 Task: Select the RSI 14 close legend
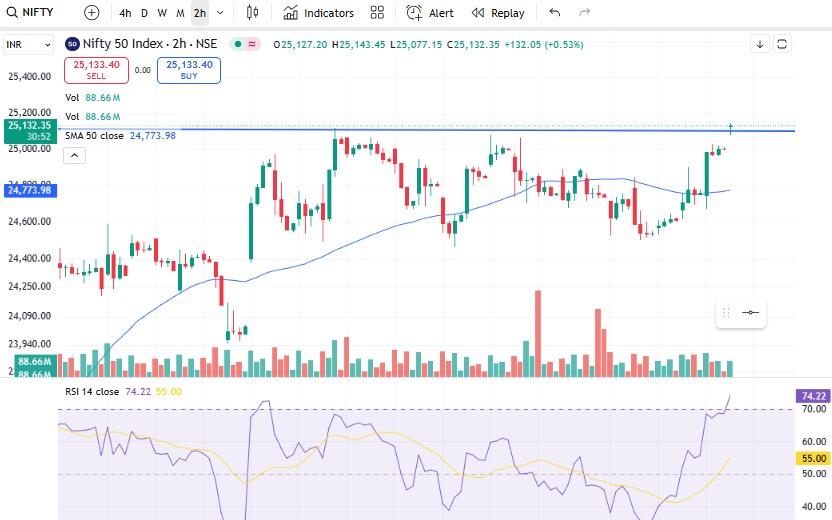pyautogui.click(x=123, y=392)
